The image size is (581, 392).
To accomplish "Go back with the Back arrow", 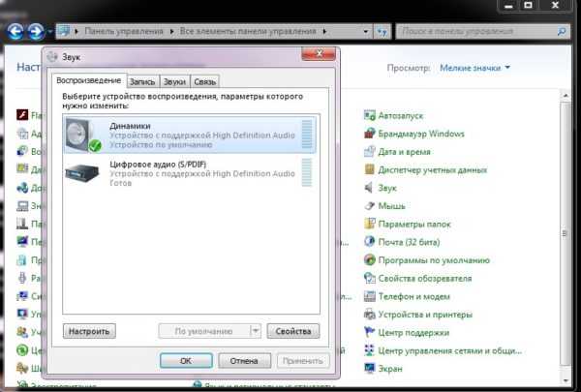I will coord(15,32).
